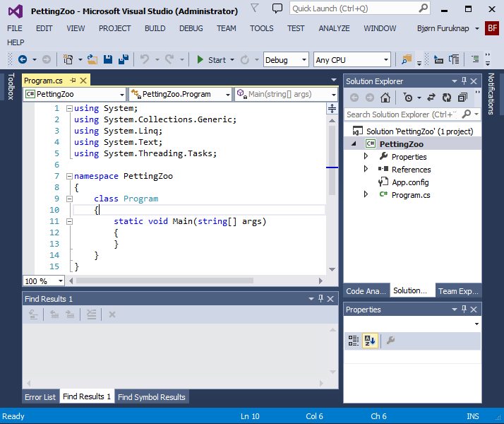Click the Home icon in Solution Explorer
The image size is (504, 424).
385,98
